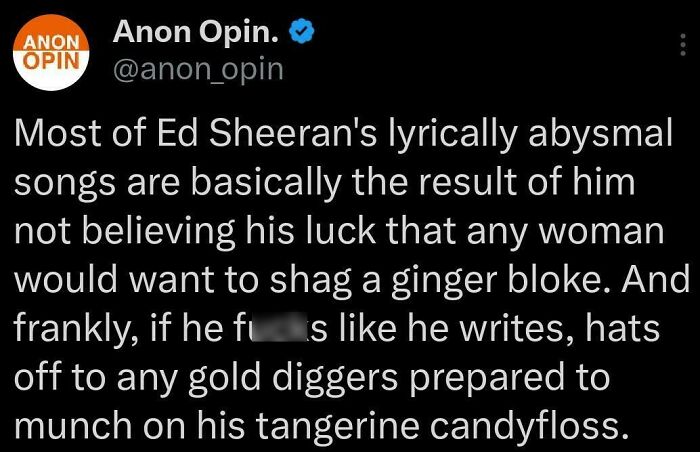Click the word "basically" in second line

tap(266, 184)
